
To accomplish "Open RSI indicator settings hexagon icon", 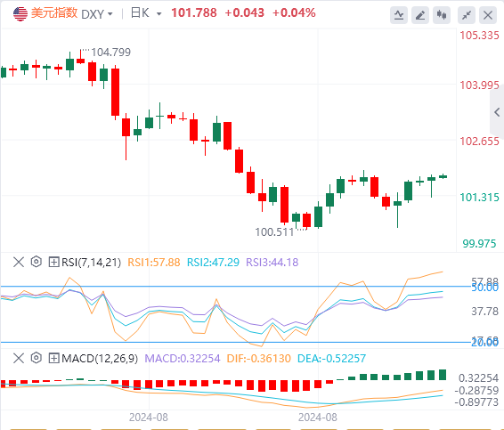I will click(37, 262).
